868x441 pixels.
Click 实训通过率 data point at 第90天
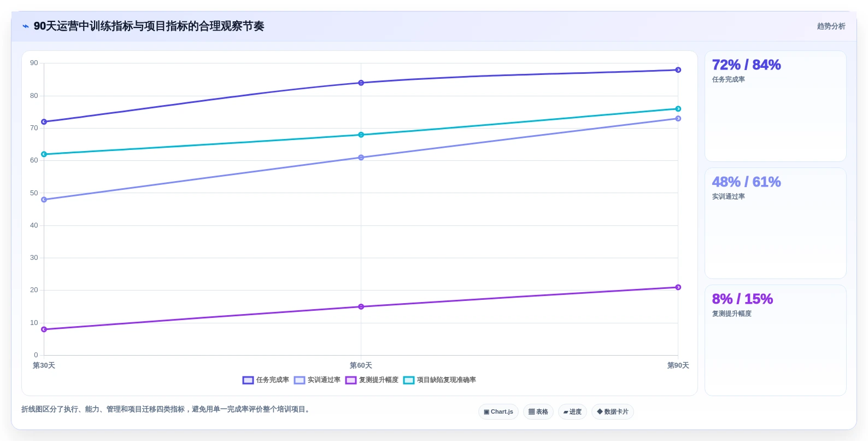(x=678, y=118)
